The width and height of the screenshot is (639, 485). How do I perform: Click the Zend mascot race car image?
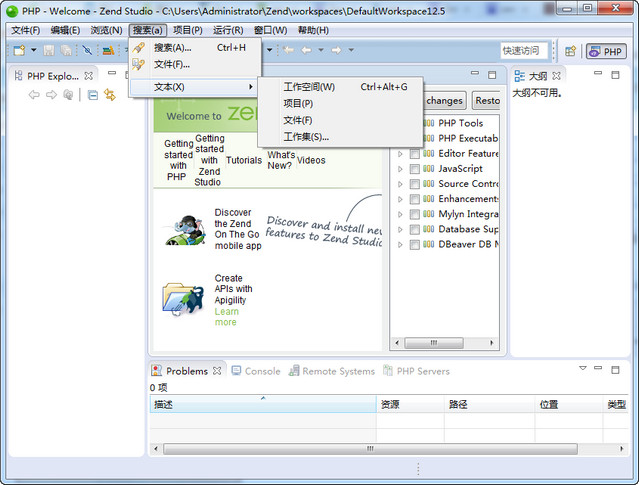coord(185,230)
